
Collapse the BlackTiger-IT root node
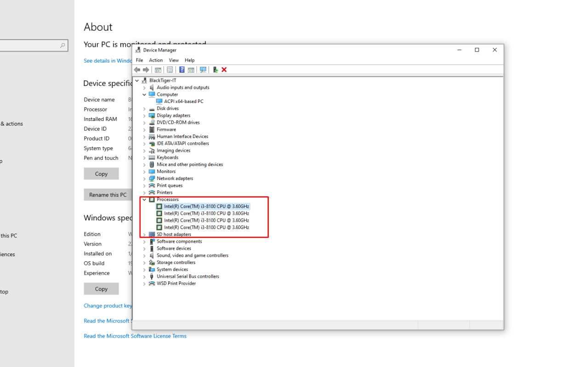coord(137,80)
